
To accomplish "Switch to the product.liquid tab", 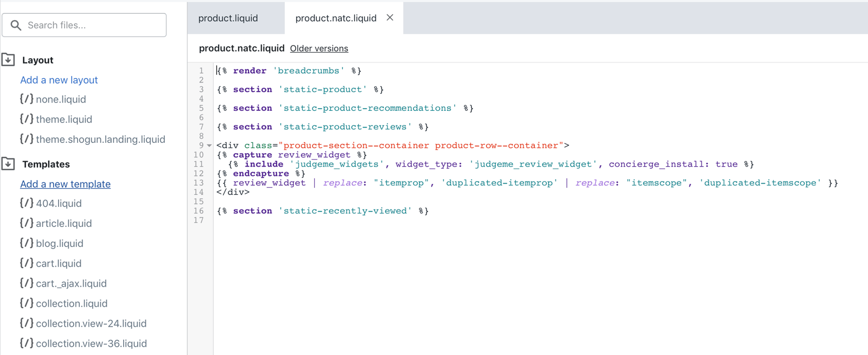I will (228, 18).
